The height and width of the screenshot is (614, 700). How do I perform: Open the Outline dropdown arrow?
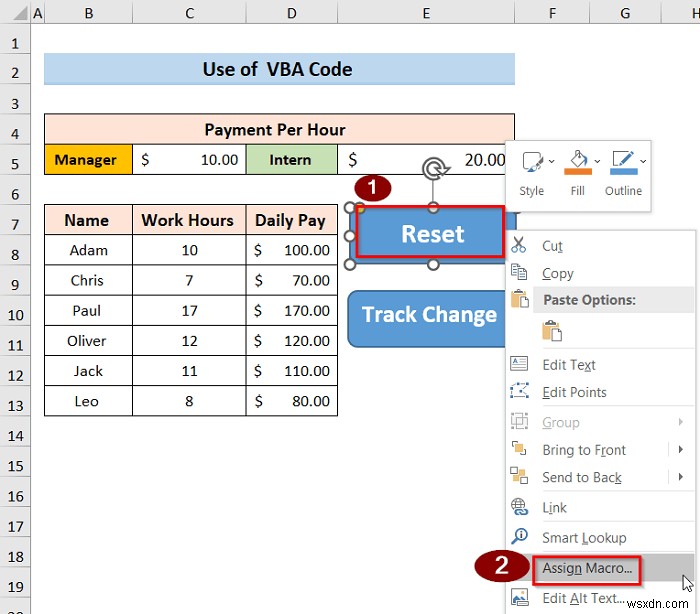pyautogui.click(x=643, y=161)
